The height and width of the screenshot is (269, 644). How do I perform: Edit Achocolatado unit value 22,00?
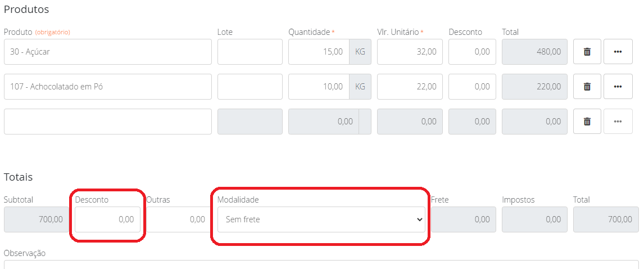[410, 87]
